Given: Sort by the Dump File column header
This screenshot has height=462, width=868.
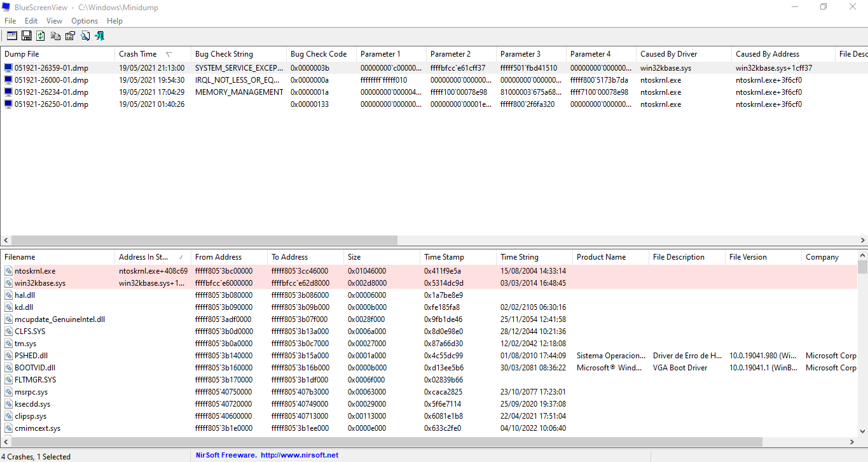Looking at the screenshot, I should 57,54.
